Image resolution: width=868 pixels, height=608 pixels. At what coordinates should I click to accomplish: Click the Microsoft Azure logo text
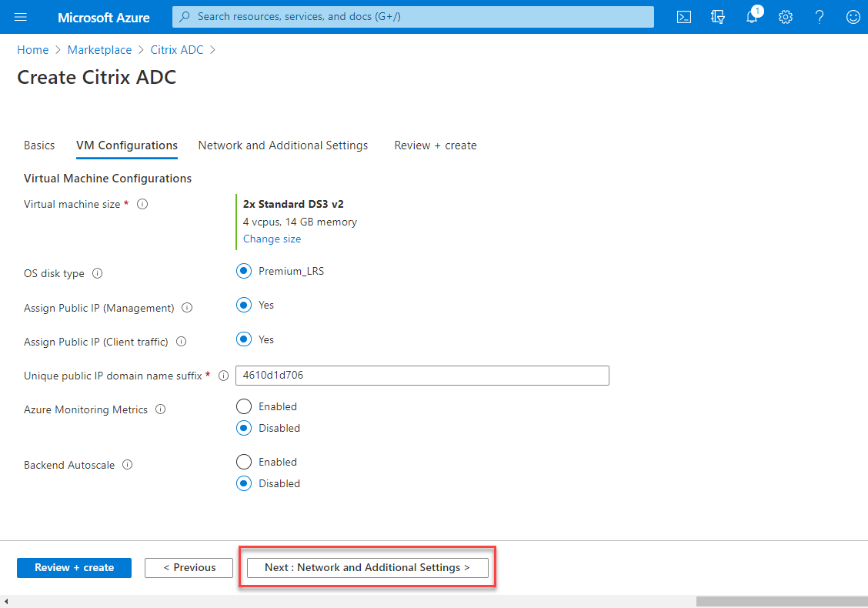[x=104, y=18]
